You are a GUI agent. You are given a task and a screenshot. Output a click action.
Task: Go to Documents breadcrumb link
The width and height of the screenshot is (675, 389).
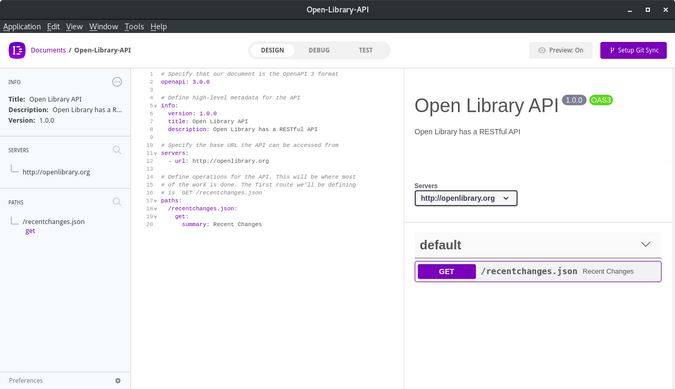point(48,50)
